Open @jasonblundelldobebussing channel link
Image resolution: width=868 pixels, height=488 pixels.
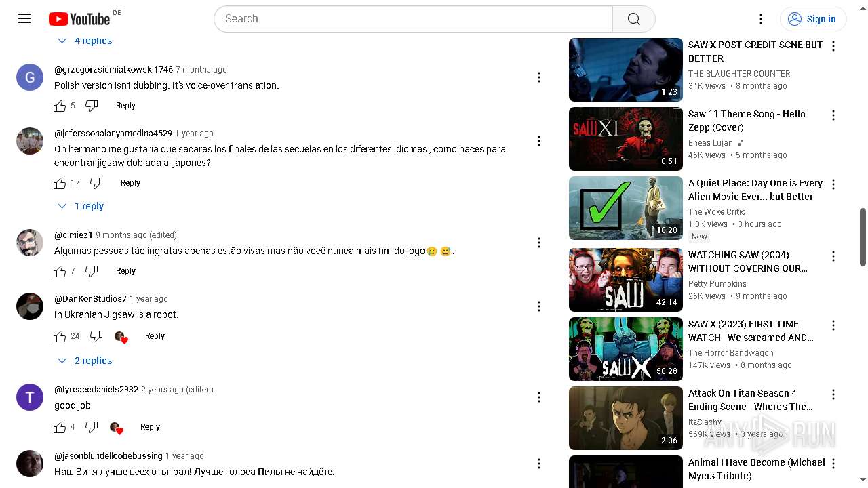click(108, 456)
